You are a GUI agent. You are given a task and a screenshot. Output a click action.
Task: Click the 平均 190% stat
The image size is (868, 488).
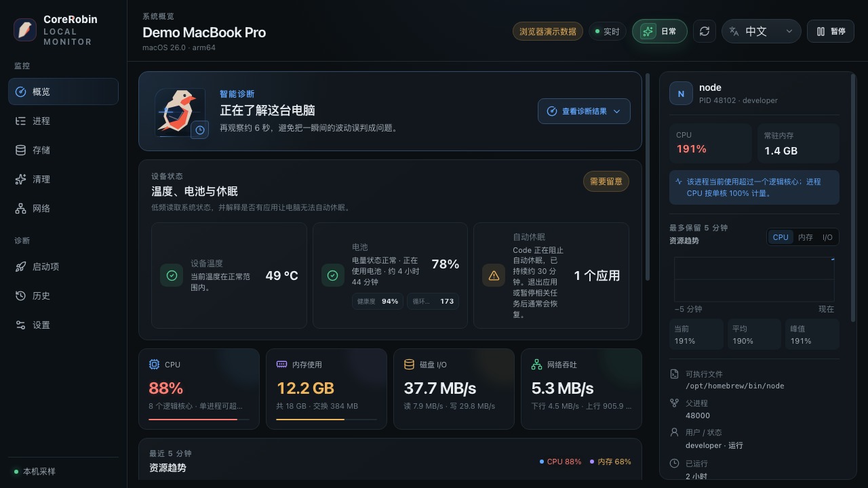pos(754,334)
